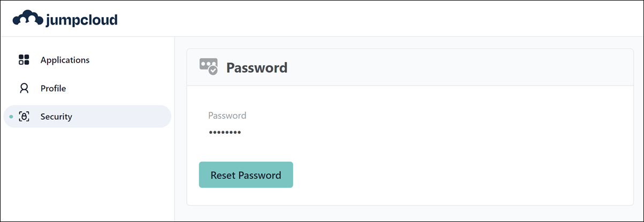Click empty space in Password card header bar
Screen dimensions: 644x222
pyautogui.click(x=455, y=68)
